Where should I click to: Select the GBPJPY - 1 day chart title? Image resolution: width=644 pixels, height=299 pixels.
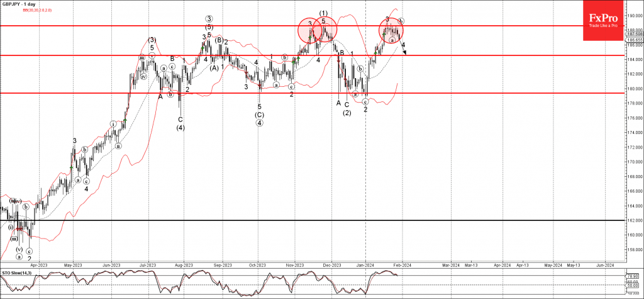pos(19,3)
